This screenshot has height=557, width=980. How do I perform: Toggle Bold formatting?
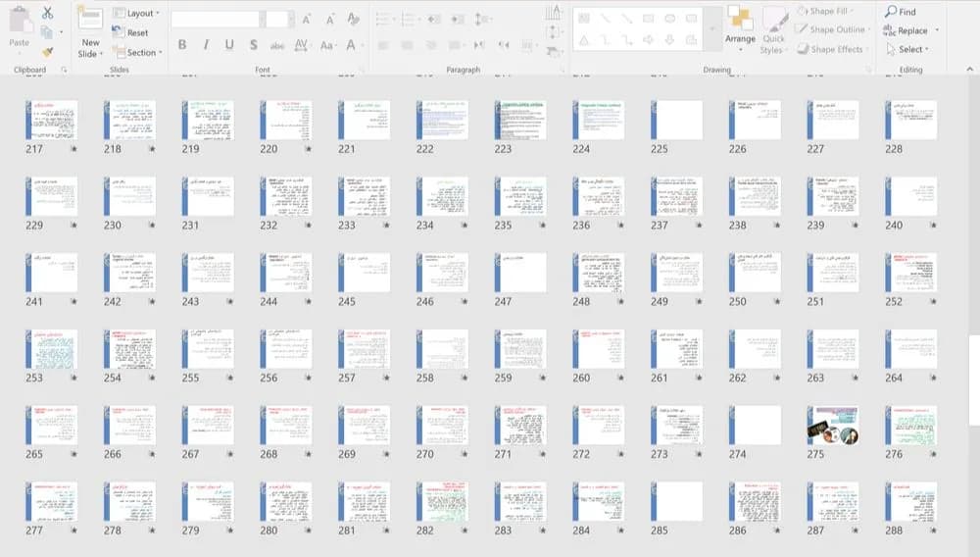[x=182, y=45]
